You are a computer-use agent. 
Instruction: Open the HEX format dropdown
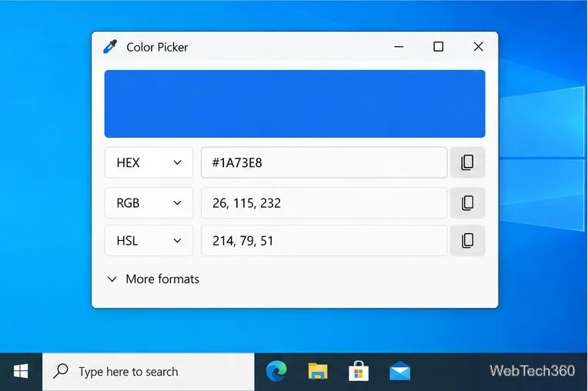pos(149,162)
